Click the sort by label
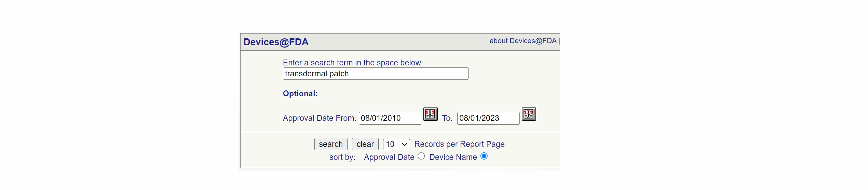The height and width of the screenshot is (190, 868). pos(342,157)
